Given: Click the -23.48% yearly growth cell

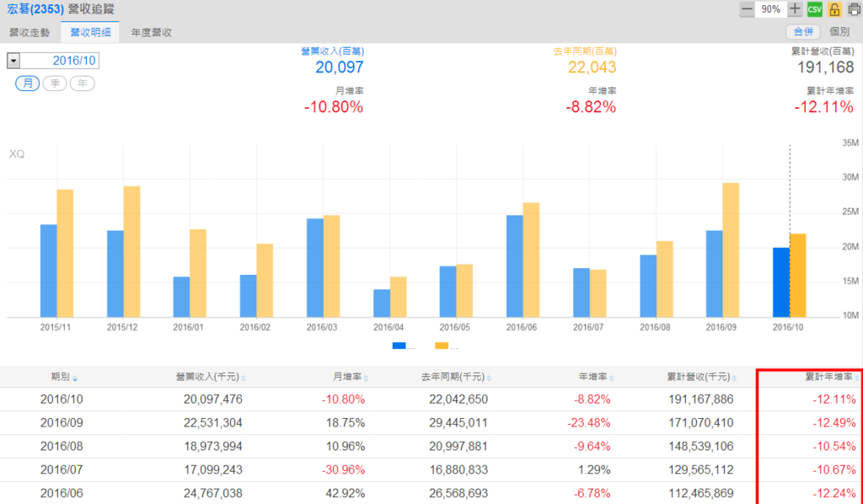Looking at the screenshot, I should [x=589, y=423].
